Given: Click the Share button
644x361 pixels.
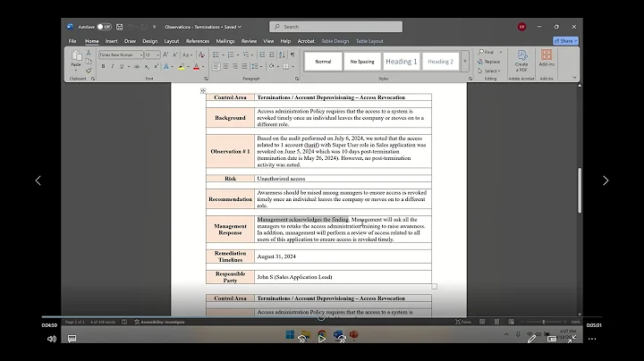Looking at the screenshot, I should tap(565, 41).
